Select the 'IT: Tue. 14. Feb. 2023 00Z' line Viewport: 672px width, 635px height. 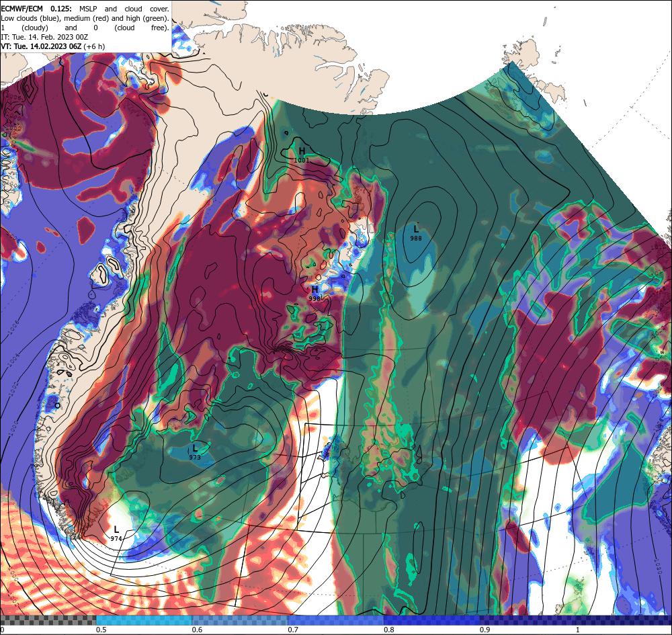pyautogui.click(x=44, y=37)
